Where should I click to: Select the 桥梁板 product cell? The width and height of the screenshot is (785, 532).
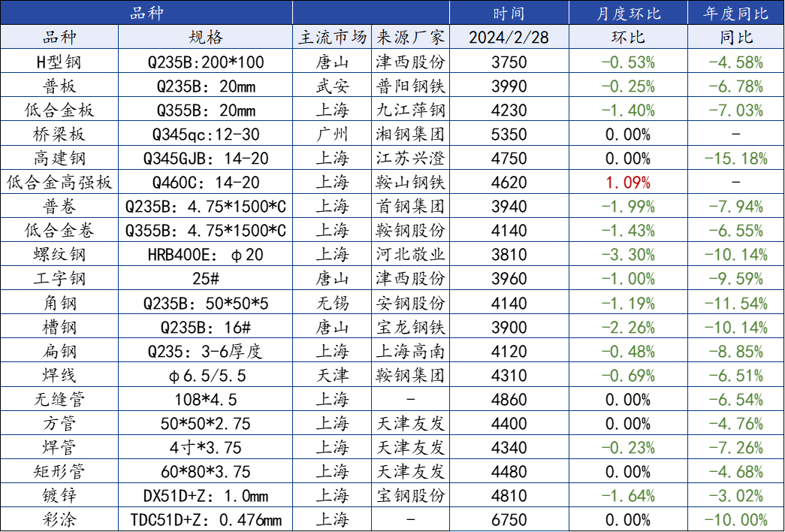tap(59, 134)
